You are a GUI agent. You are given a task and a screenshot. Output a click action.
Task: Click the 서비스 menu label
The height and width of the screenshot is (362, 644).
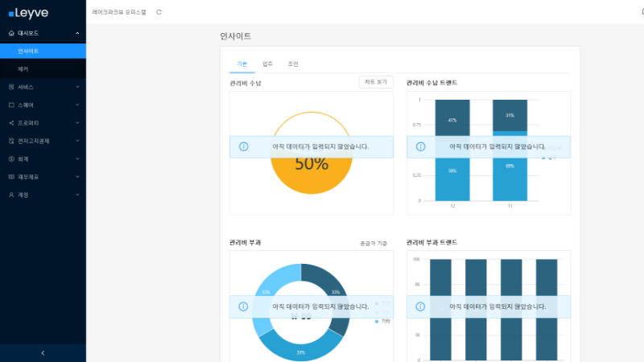[x=26, y=87]
